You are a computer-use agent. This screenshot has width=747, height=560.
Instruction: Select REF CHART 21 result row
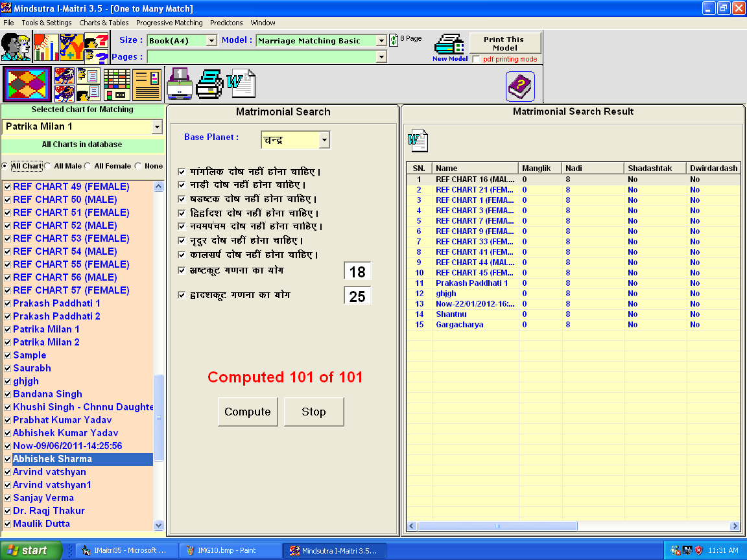(x=573, y=190)
